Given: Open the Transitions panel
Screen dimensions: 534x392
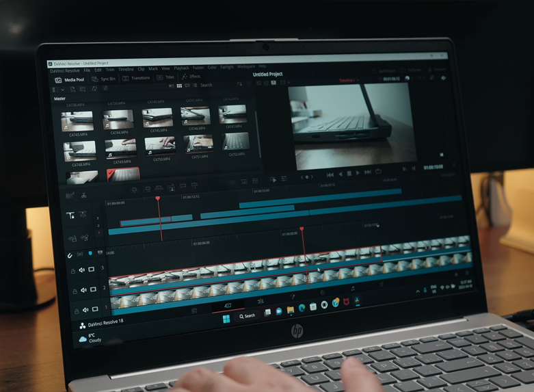Looking at the screenshot, I should (136, 78).
